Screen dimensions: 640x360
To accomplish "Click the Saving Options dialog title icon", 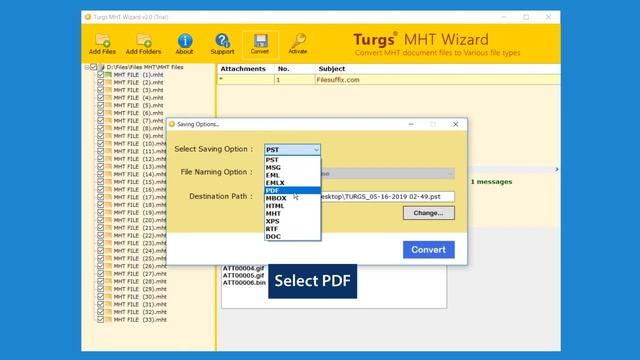I will (x=172, y=124).
